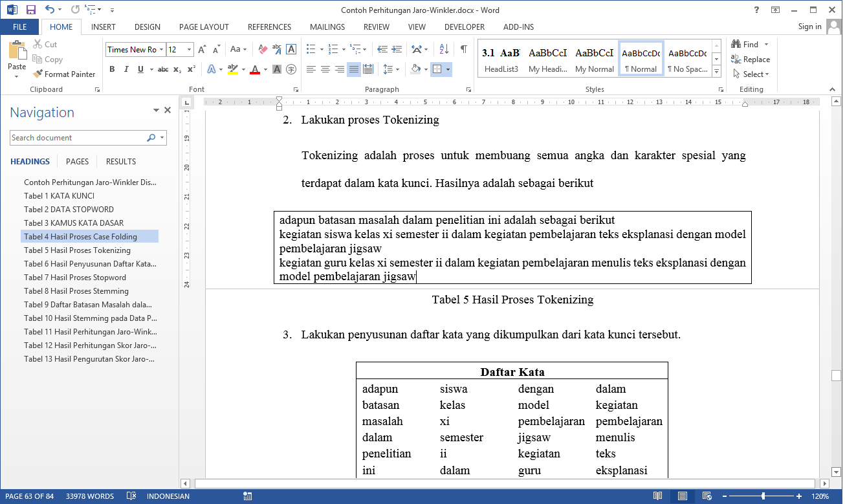Switch to PAGES tab in Navigation pane
This screenshot has width=845, height=504.
pyautogui.click(x=78, y=162)
